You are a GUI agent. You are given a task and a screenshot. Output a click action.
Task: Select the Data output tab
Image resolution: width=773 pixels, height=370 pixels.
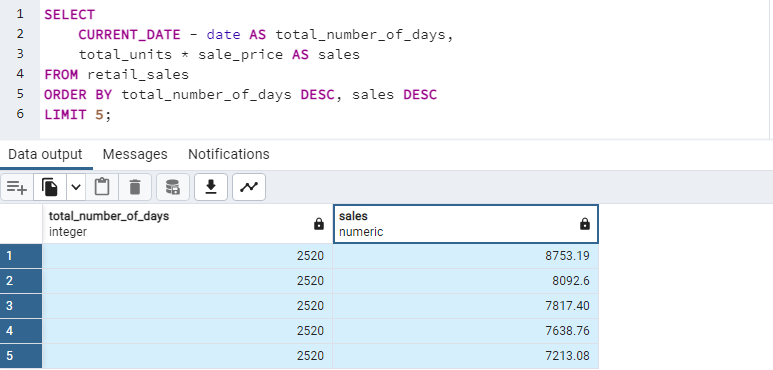tap(45, 154)
